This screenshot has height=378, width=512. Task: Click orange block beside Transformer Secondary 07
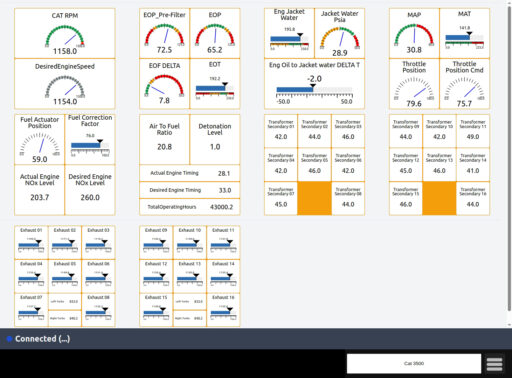(314, 198)
